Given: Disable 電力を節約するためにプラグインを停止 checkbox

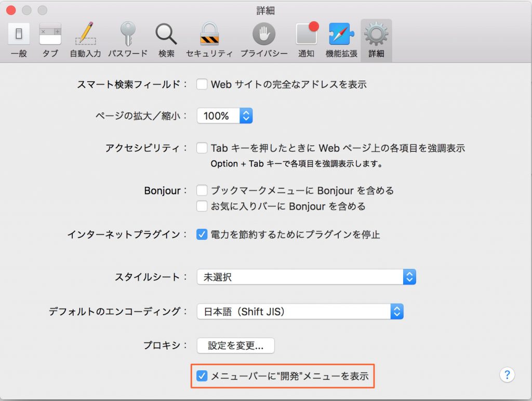Looking at the screenshot, I should coord(202,235).
